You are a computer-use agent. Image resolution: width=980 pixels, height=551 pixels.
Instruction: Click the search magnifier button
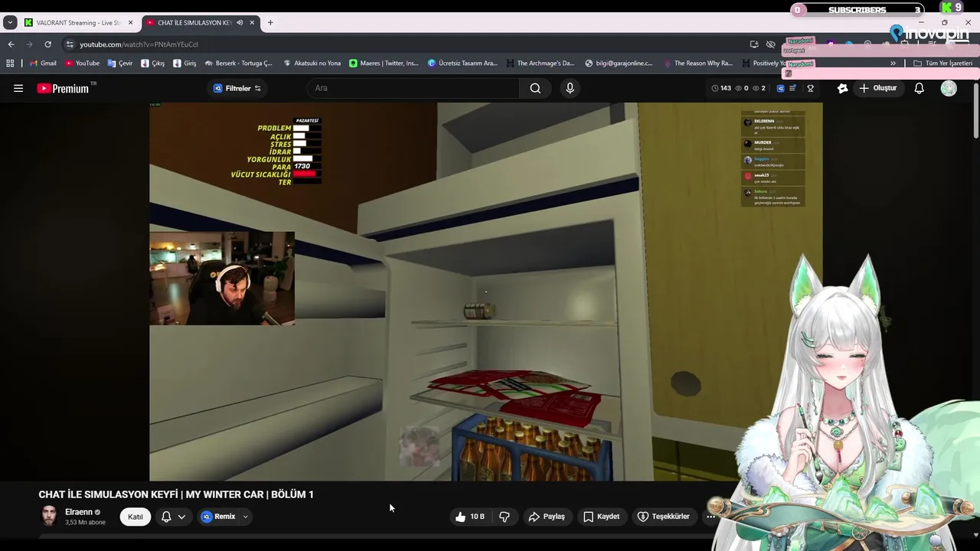pos(535,88)
